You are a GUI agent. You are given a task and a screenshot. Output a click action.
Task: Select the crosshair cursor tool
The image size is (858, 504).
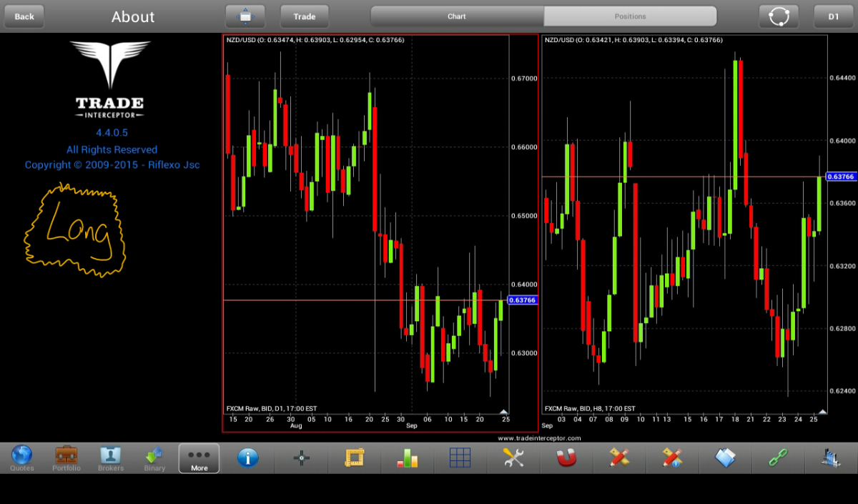coord(302,458)
